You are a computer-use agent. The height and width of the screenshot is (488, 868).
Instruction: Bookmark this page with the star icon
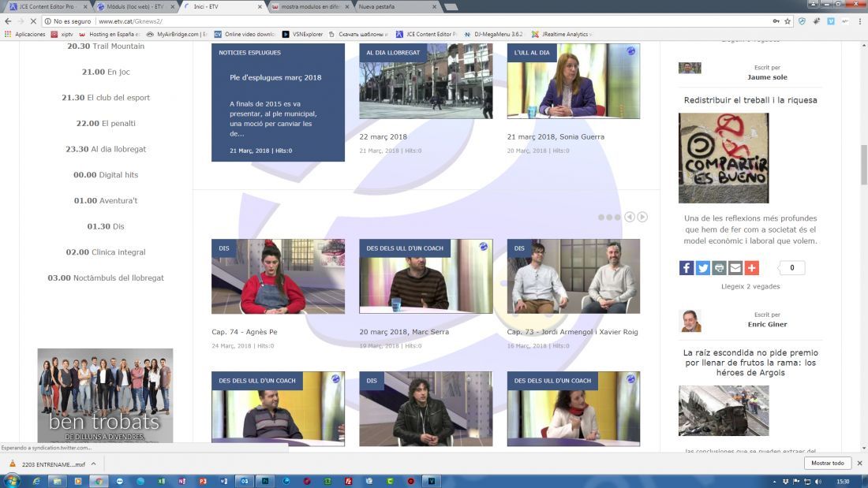[788, 21]
